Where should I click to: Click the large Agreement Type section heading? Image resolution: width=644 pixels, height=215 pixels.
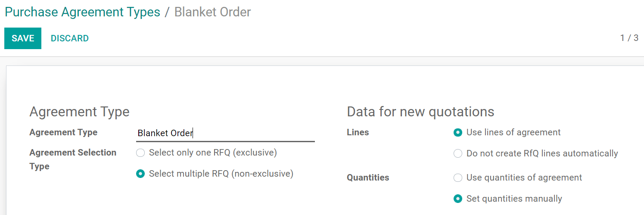(x=79, y=112)
